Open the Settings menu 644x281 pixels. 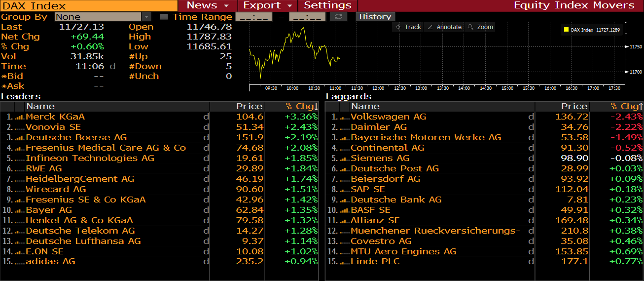(x=327, y=5)
